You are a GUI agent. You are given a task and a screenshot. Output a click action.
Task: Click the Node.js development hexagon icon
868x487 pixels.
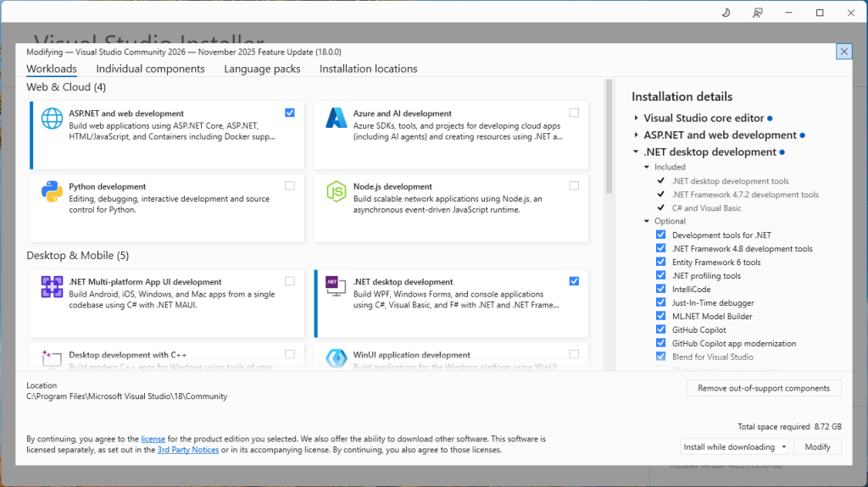coord(336,191)
